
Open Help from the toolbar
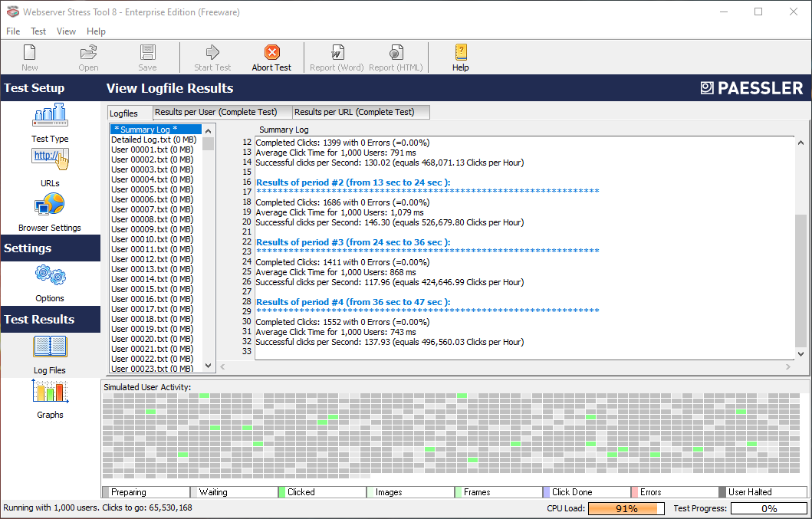(460, 57)
